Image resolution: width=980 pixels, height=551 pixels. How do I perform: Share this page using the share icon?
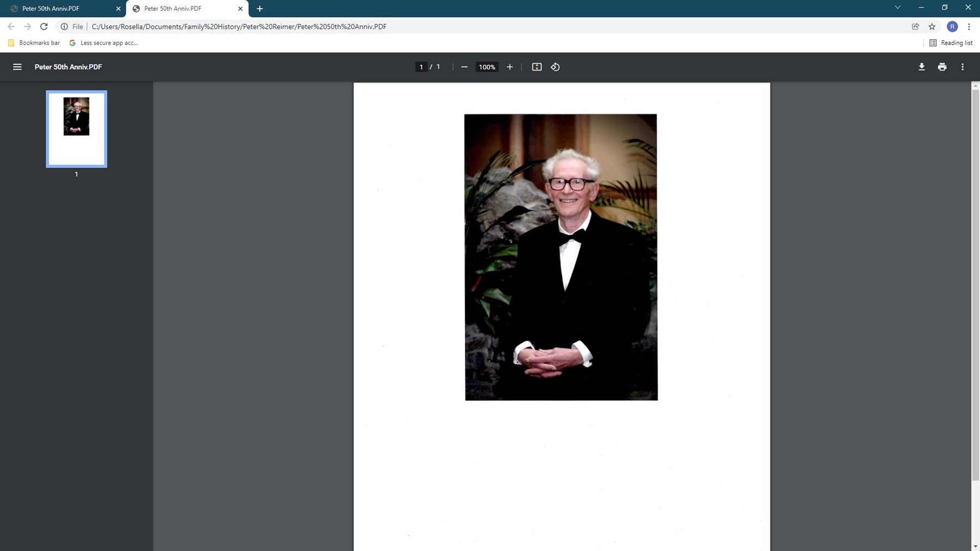[x=915, y=27]
